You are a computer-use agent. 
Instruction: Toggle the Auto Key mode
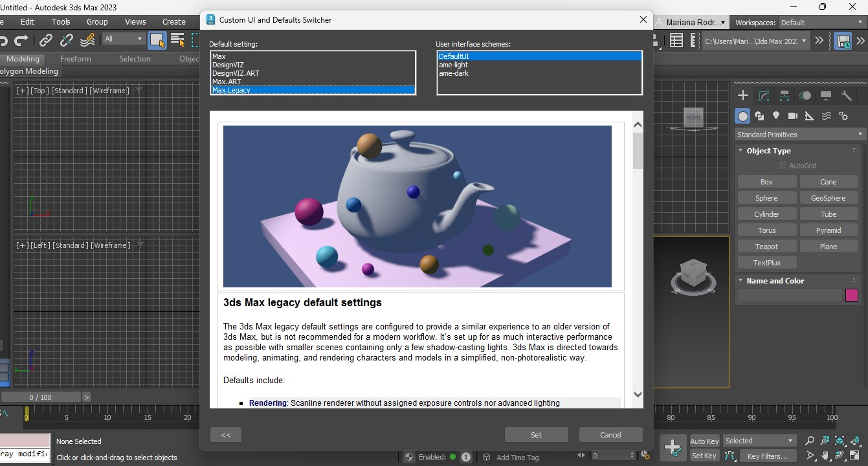click(704, 441)
